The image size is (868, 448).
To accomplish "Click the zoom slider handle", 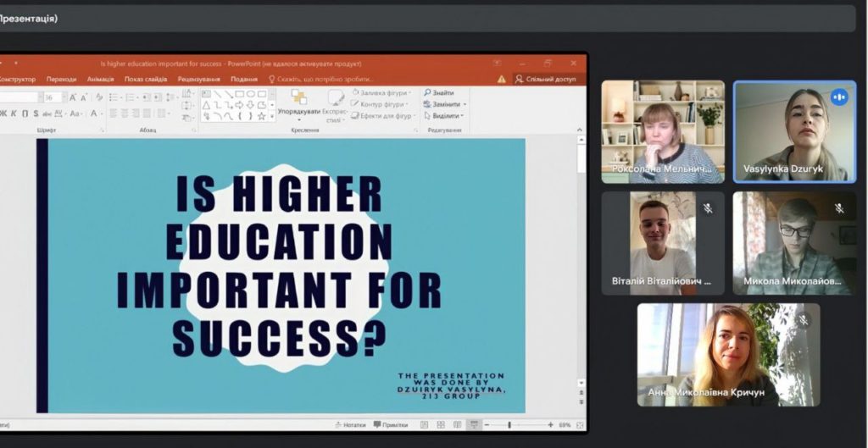I will click(509, 425).
